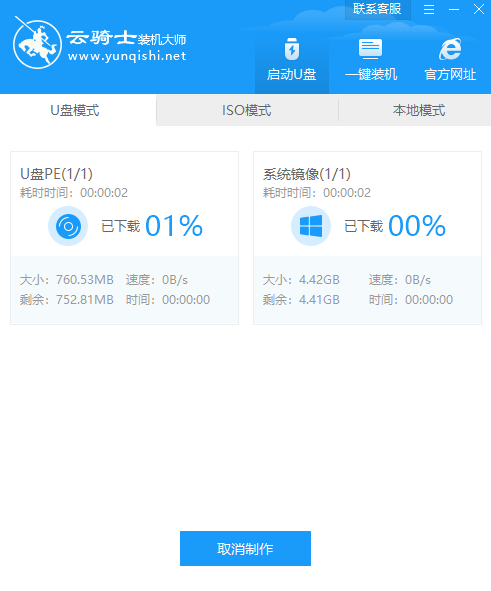Click the remaining value 752.81MB
Image resolution: width=491 pixels, height=591 pixels.
pyautogui.click(x=85, y=300)
